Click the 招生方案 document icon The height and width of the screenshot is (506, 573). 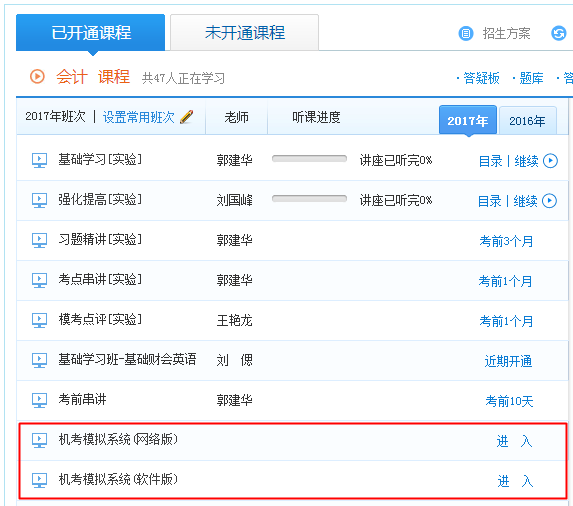[466, 34]
